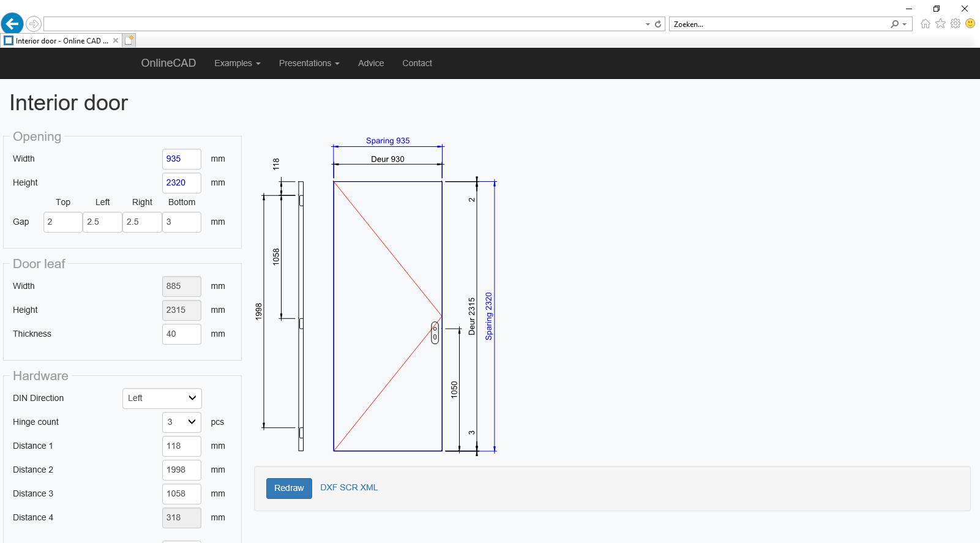Screen dimensions: 980x543
Task: Open favorites star icon
Action: (x=940, y=24)
